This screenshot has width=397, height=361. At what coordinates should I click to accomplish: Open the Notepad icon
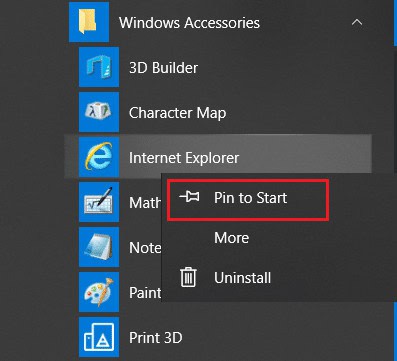(99, 247)
